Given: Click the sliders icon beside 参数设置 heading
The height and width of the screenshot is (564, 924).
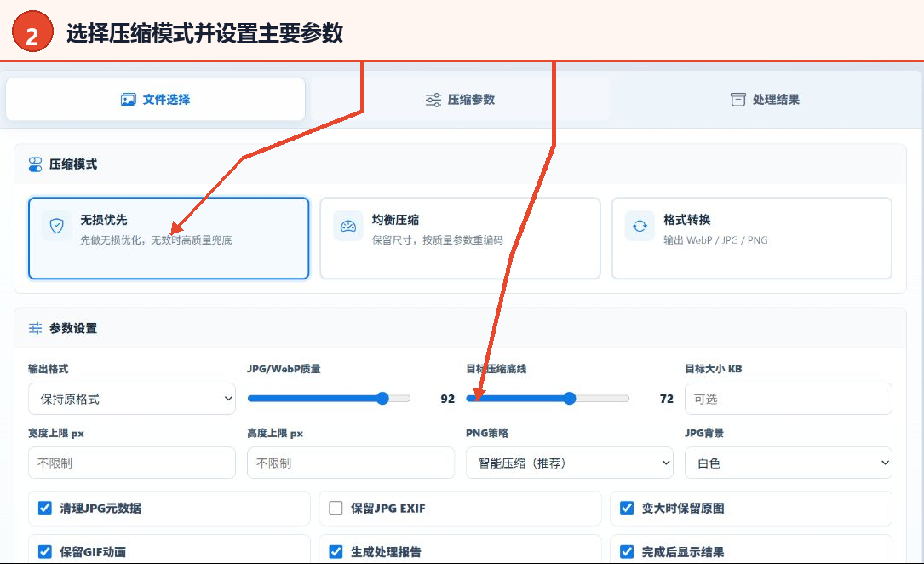Looking at the screenshot, I should [x=36, y=328].
